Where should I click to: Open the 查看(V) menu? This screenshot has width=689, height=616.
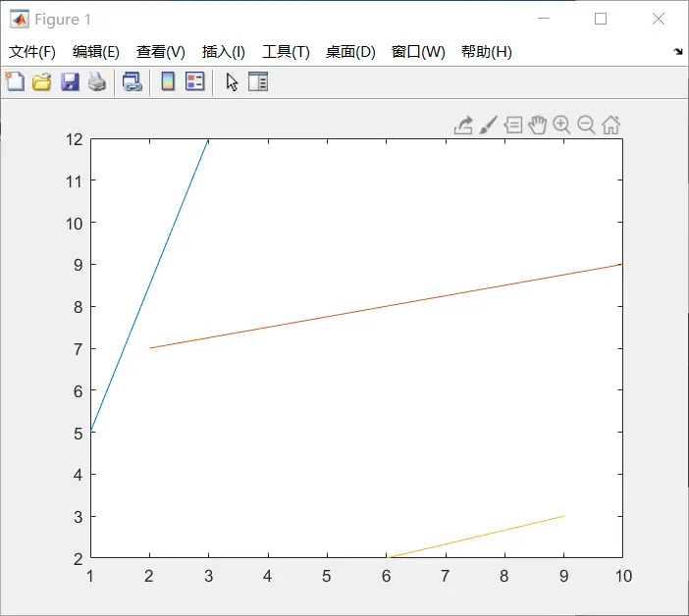click(160, 52)
